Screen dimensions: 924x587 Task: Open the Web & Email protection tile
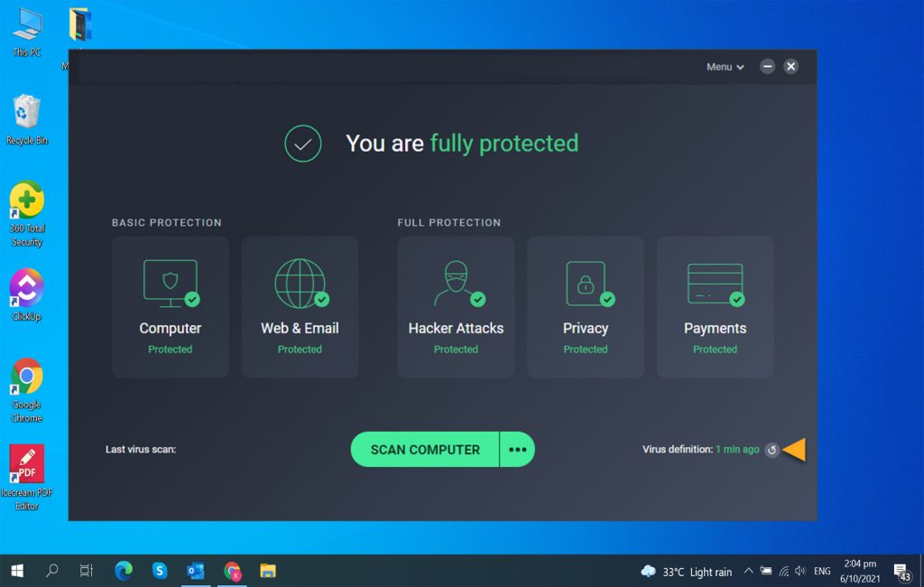(300, 307)
